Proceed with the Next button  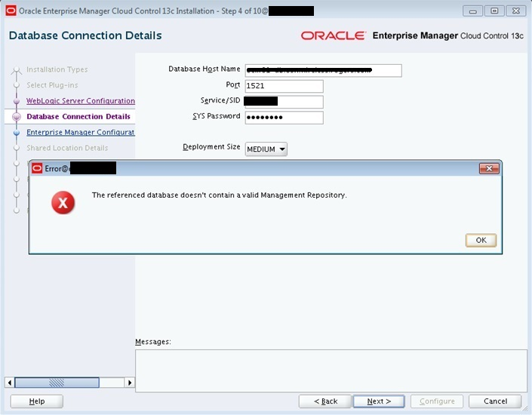click(x=379, y=401)
